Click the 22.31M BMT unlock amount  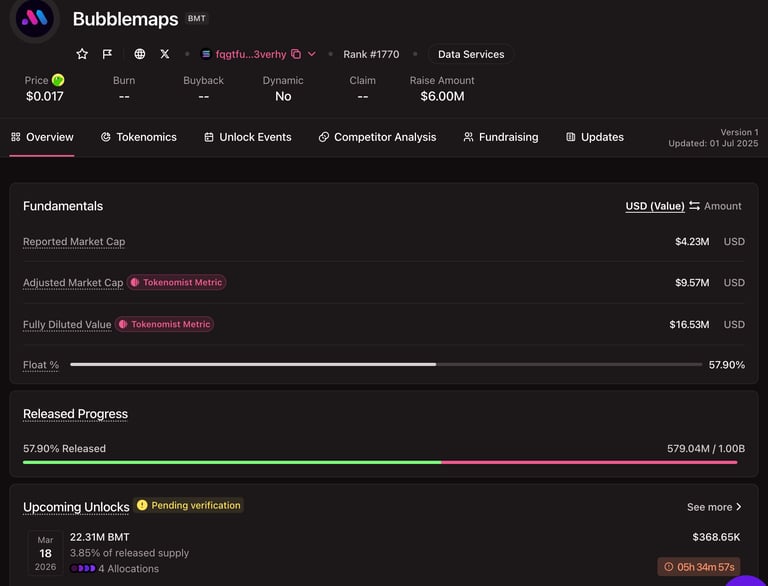tap(99, 537)
